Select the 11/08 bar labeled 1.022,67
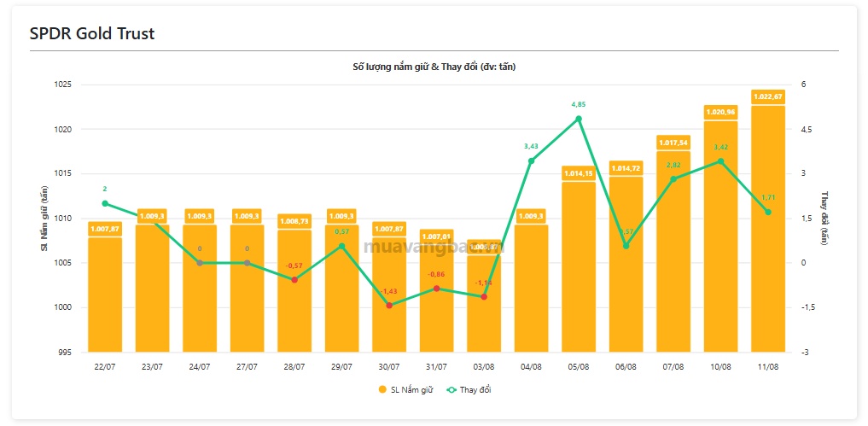The width and height of the screenshot is (868, 426). (x=768, y=229)
